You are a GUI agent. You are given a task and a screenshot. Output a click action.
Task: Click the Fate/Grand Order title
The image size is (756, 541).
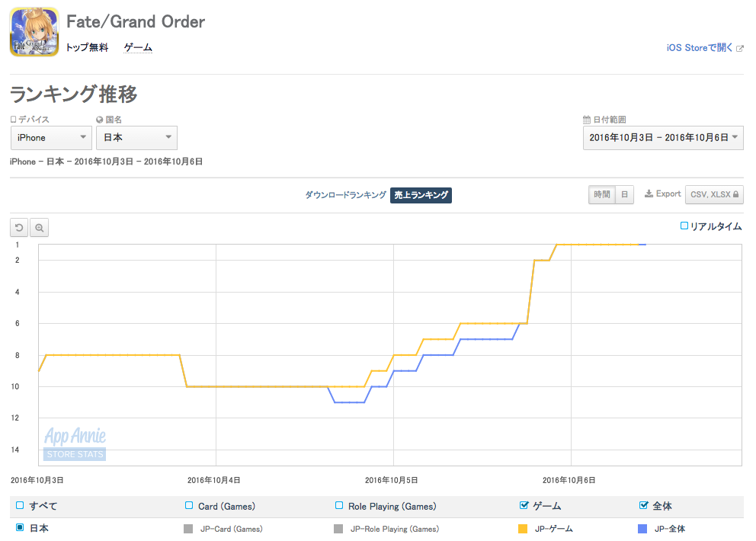(136, 21)
